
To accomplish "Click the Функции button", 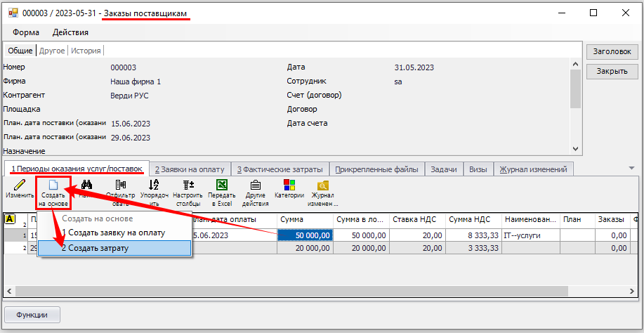I will [x=32, y=315].
